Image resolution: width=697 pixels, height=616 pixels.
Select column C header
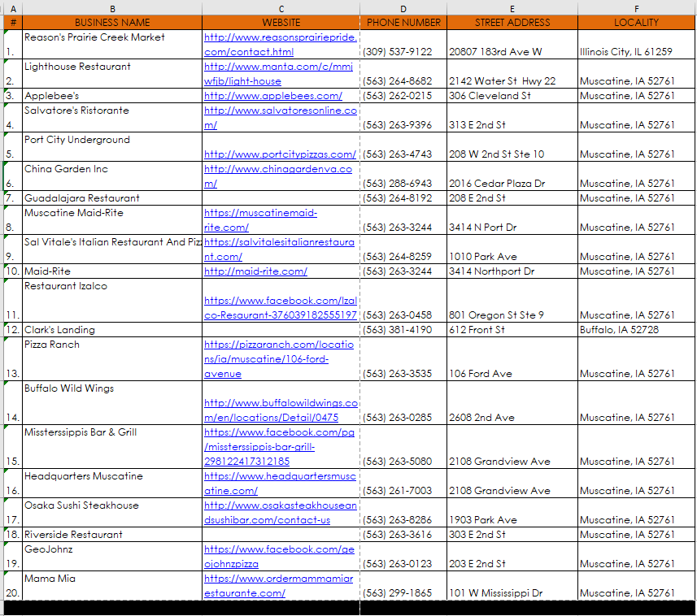(281, 9)
